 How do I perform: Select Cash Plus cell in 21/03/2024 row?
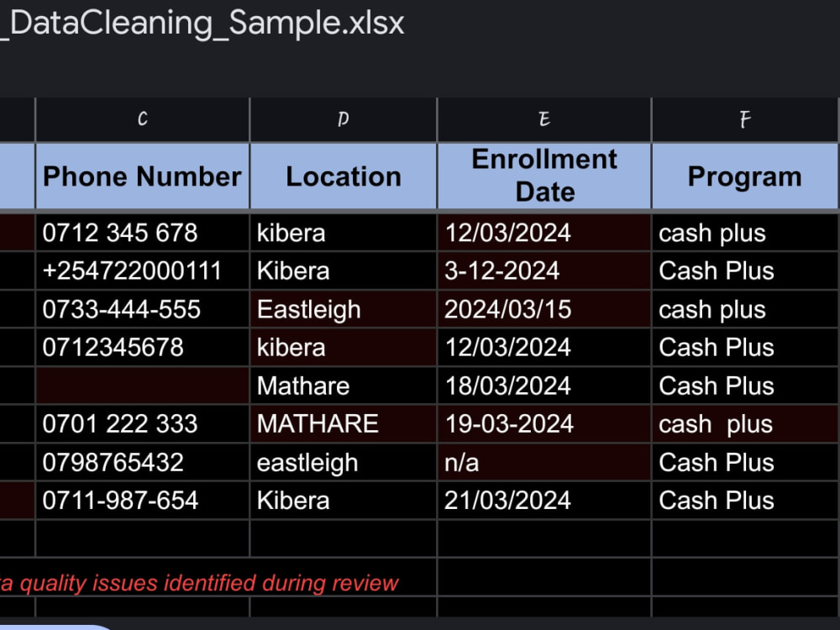coord(745,501)
